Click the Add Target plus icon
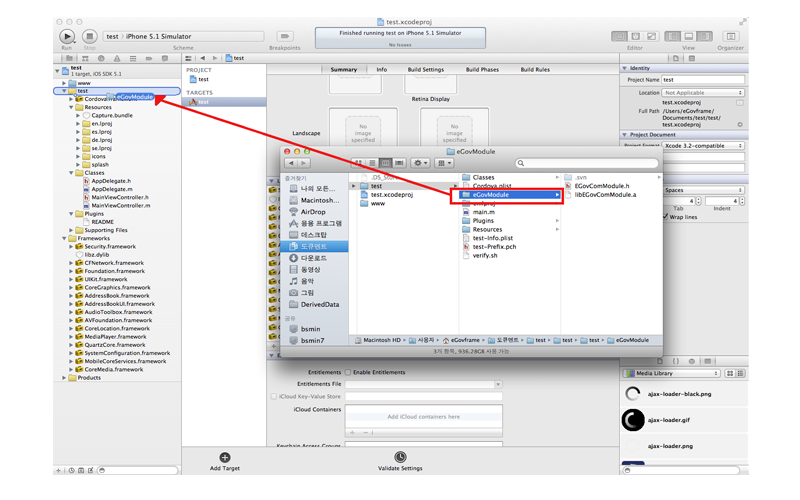Image resolution: width=800 pixels, height=500 pixels. [225, 457]
